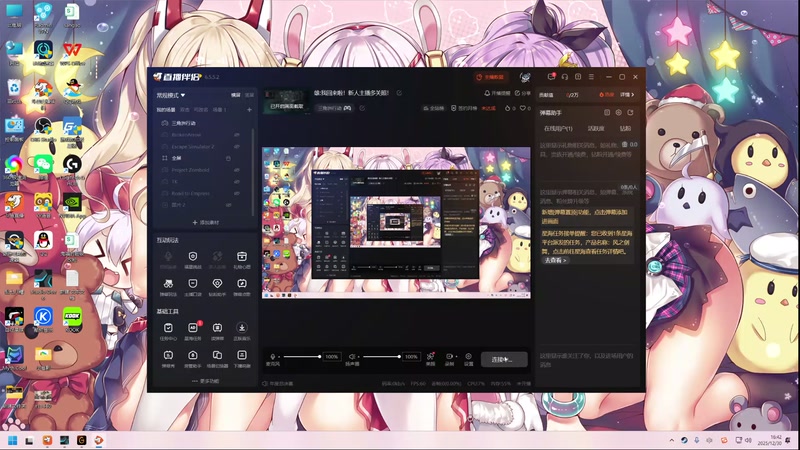This screenshot has height=450, width=800.
Task: Open the pocket-shaped icon under 互动玩法
Action: point(193,286)
